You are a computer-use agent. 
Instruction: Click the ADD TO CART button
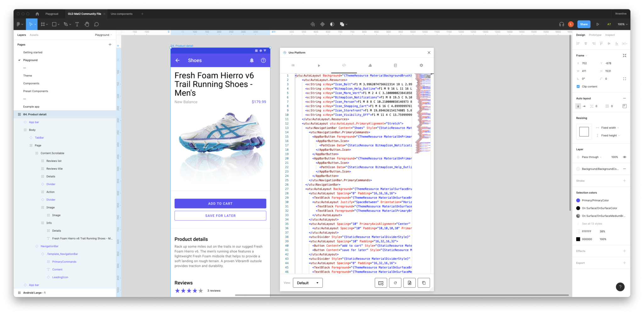[x=220, y=203]
